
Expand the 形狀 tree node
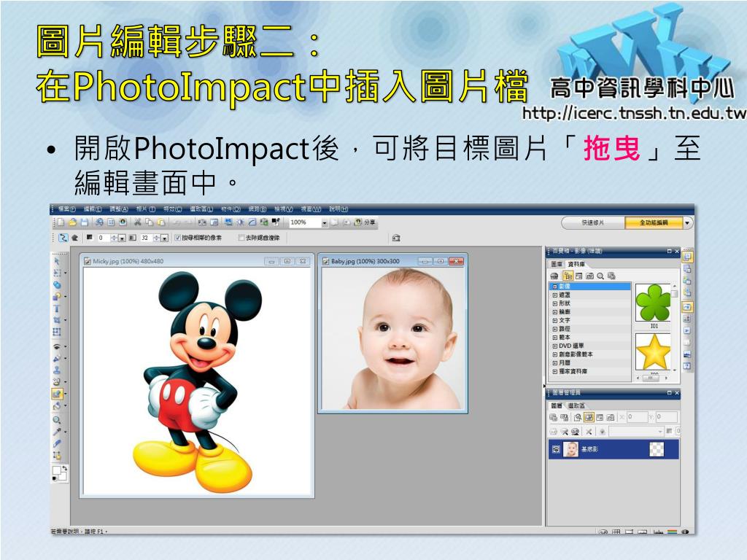tap(555, 303)
